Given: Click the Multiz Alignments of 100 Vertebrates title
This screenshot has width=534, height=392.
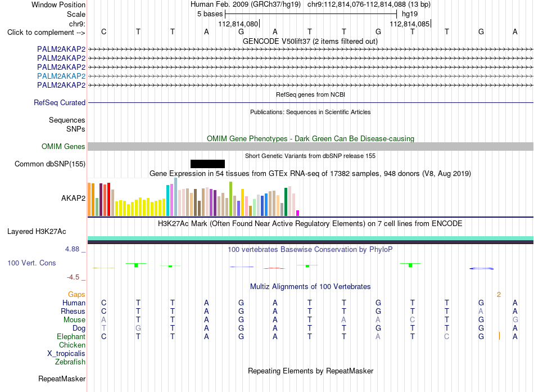Looking at the screenshot, I should (310, 287).
